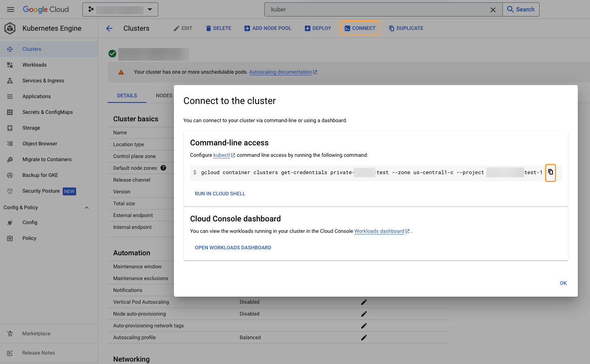The height and width of the screenshot is (364, 590).
Task: Open the help tooltip on Default node zones
Action: pos(163,168)
